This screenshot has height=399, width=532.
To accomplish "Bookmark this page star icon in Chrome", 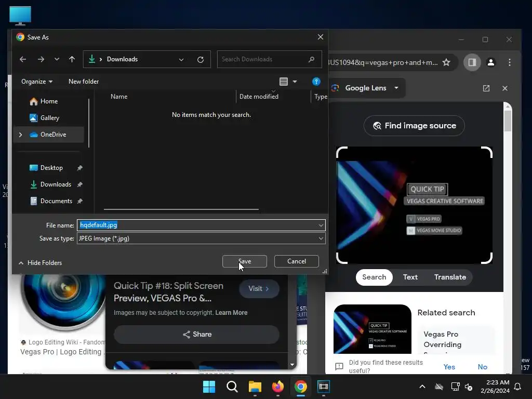I will pos(446,62).
